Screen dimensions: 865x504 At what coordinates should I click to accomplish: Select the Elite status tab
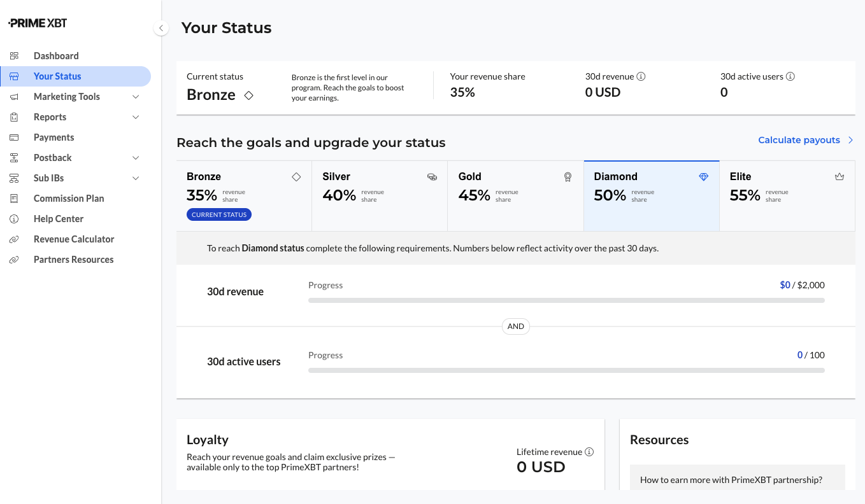click(x=787, y=195)
